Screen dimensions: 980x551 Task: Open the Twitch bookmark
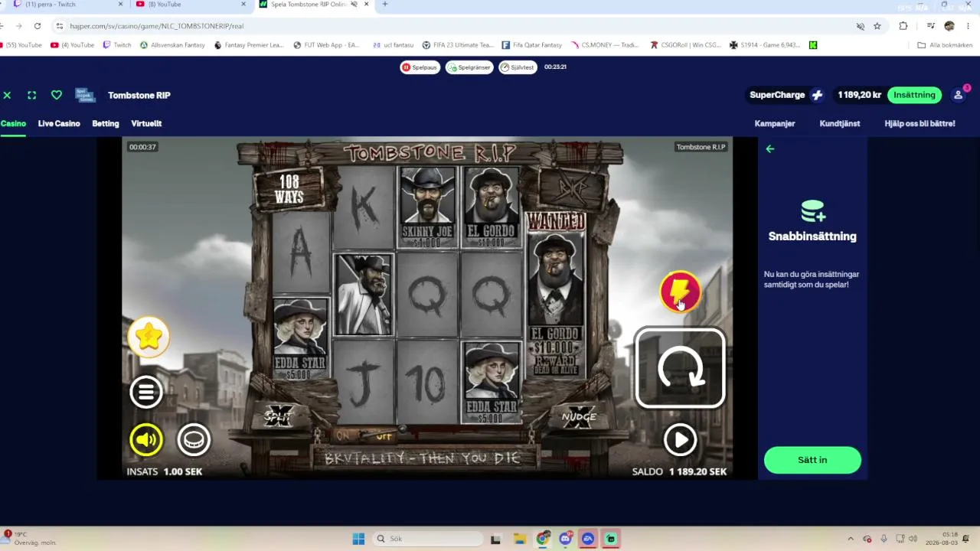coord(117,45)
